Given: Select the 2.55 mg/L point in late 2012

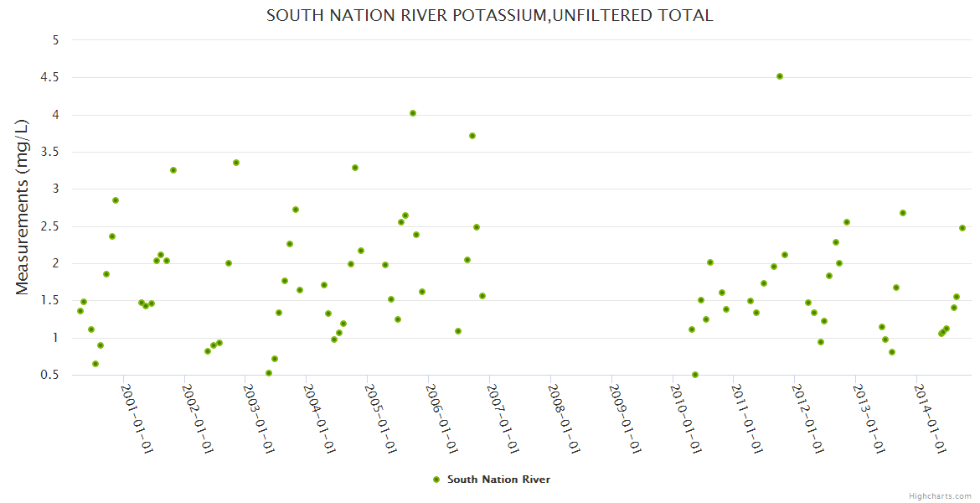Looking at the screenshot, I should point(847,222).
